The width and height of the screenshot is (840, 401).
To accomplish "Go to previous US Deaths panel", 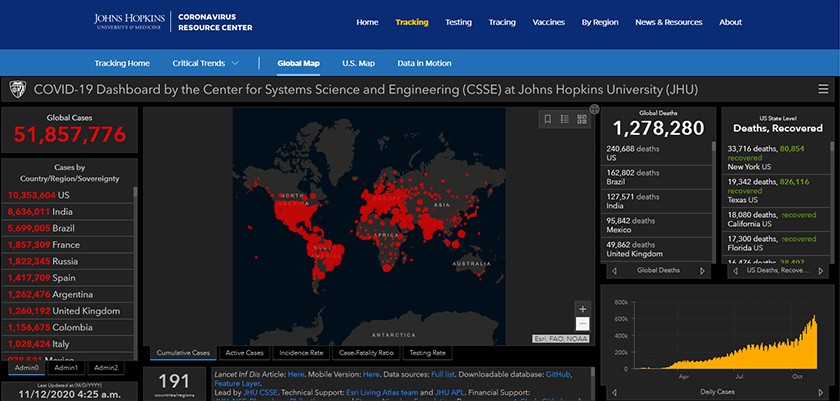I will (736, 271).
